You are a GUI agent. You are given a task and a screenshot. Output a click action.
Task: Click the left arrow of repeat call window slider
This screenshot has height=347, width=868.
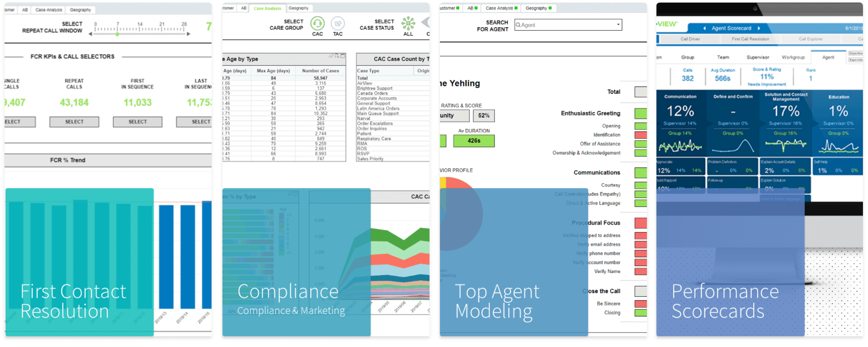tap(90, 34)
